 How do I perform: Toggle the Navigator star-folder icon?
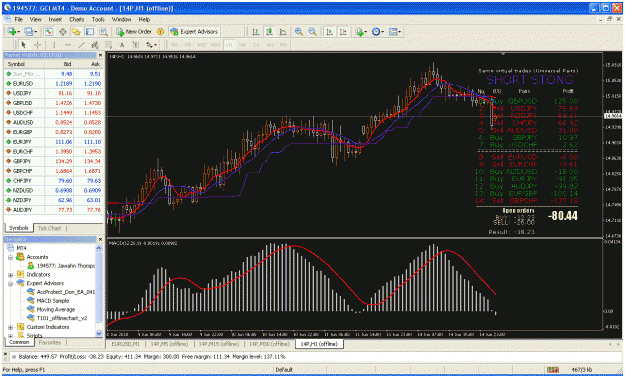pos(76,31)
